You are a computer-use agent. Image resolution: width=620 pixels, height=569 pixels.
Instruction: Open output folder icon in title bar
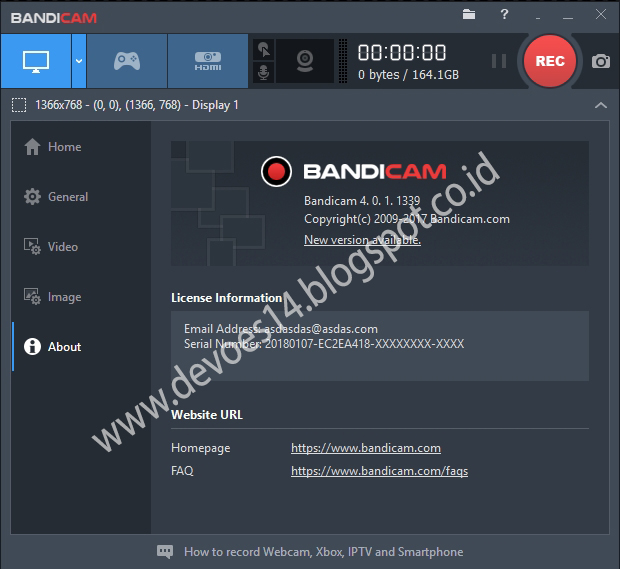[469, 15]
